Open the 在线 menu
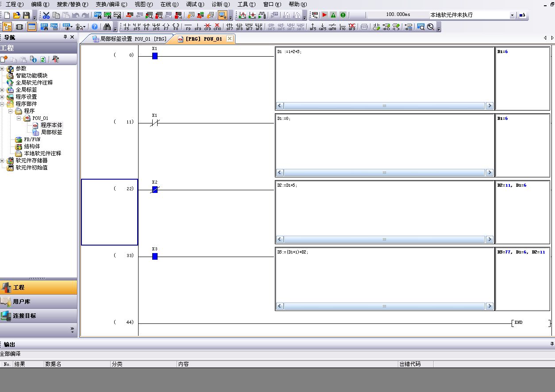555x392 pixels. coord(166,4)
